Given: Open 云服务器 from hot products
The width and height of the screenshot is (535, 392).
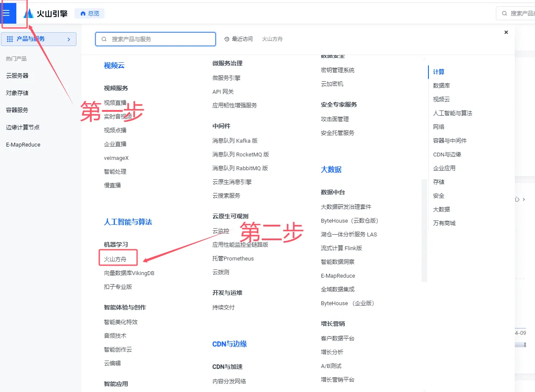Looking at the screenshot, I should click(17, 76).
